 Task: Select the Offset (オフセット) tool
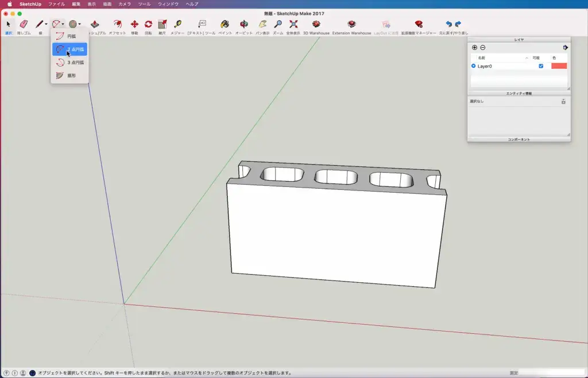click(x=117, y=24)
